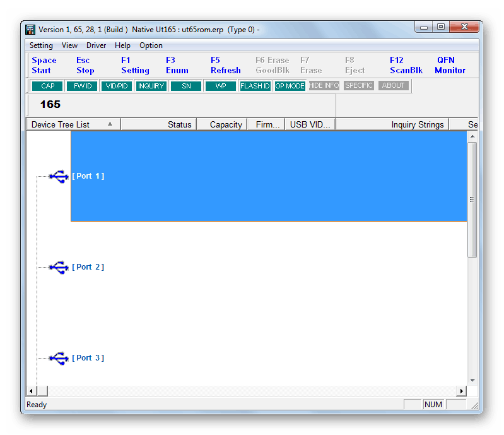Screen dimensions: 504x435
Task: Open the Setting menu
Action: 41,45
